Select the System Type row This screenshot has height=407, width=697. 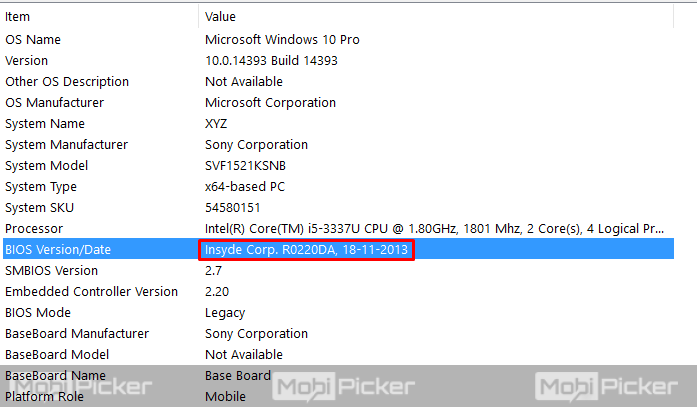coord(42,187)
